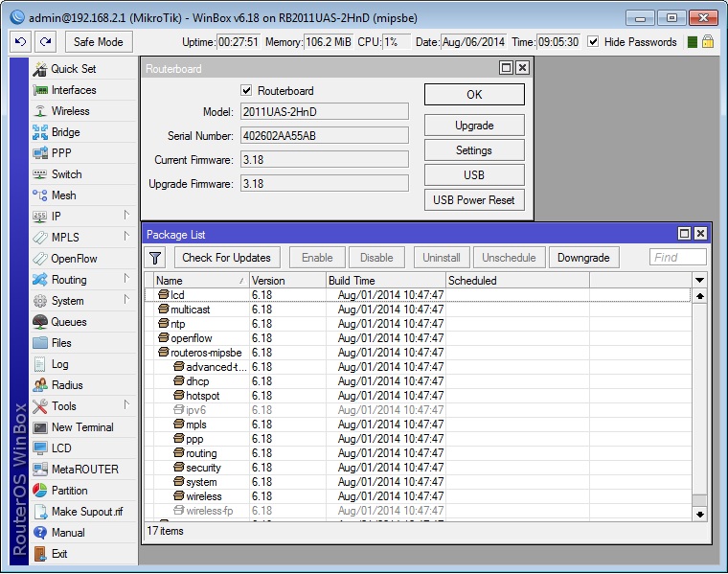Click the Scheduled column header
Screen dimensions: 728x574
point(517,281)
